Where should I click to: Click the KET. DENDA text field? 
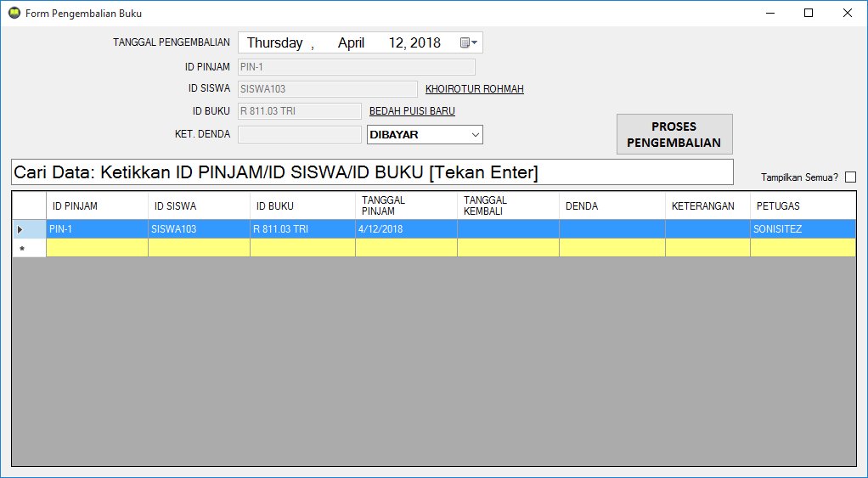click(x=300, y=134)
